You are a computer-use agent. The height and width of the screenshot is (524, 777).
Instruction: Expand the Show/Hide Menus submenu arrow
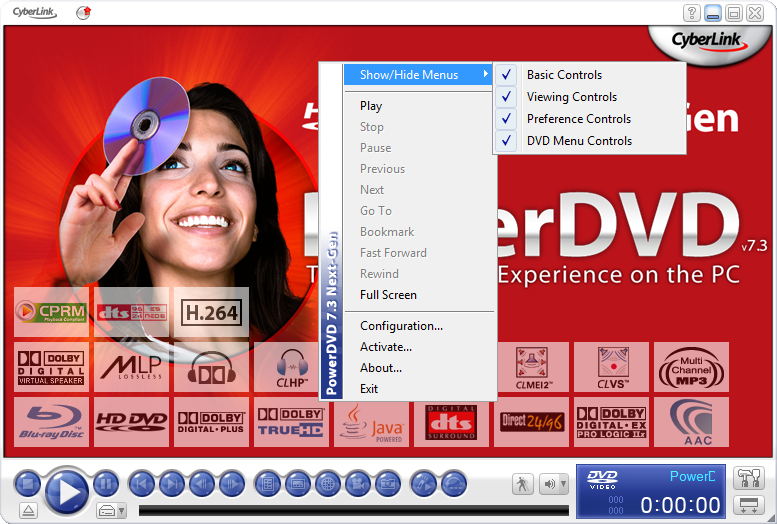point(485,74)
